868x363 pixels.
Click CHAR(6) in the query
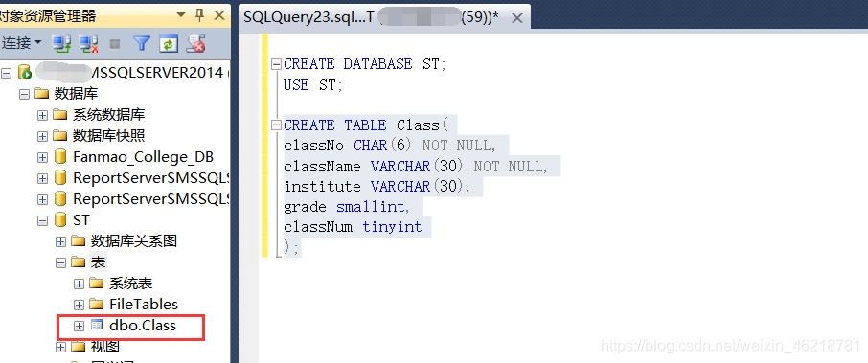pos(383,146)
